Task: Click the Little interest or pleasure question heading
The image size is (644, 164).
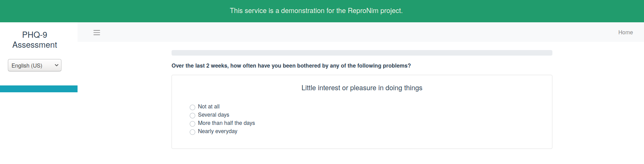Action: pyautogui.click(x=362, y=88)
